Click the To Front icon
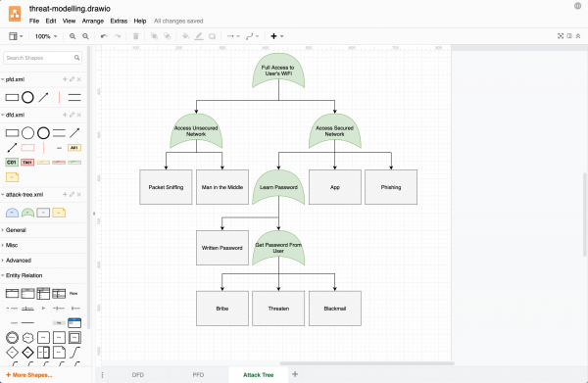The image size is (588, 383). [154, 36]
